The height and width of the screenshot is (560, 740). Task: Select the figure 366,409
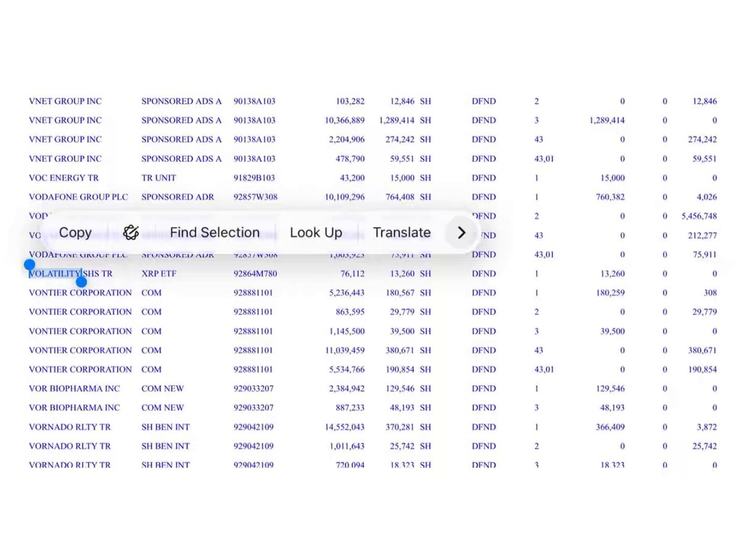coord(610,427)
